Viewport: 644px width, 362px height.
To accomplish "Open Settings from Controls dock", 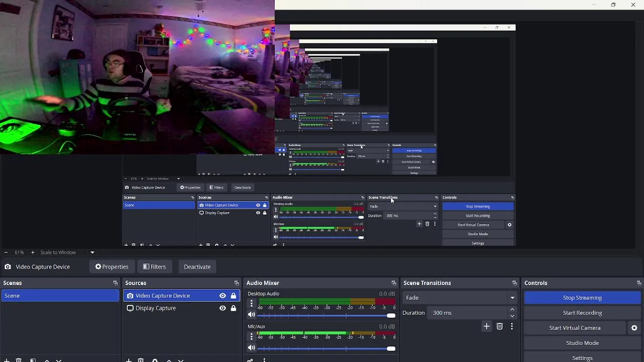I will pyautogui.click(x=582, y=357).
